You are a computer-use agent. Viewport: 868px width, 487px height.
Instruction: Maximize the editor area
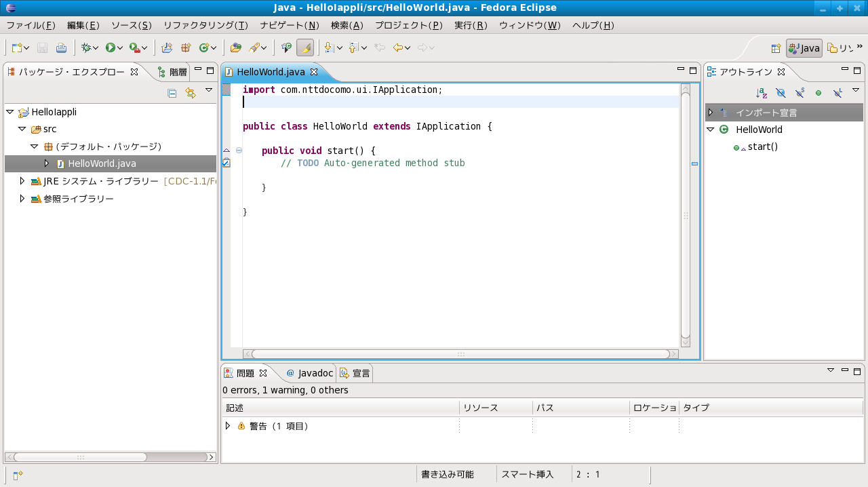(693, 70)
